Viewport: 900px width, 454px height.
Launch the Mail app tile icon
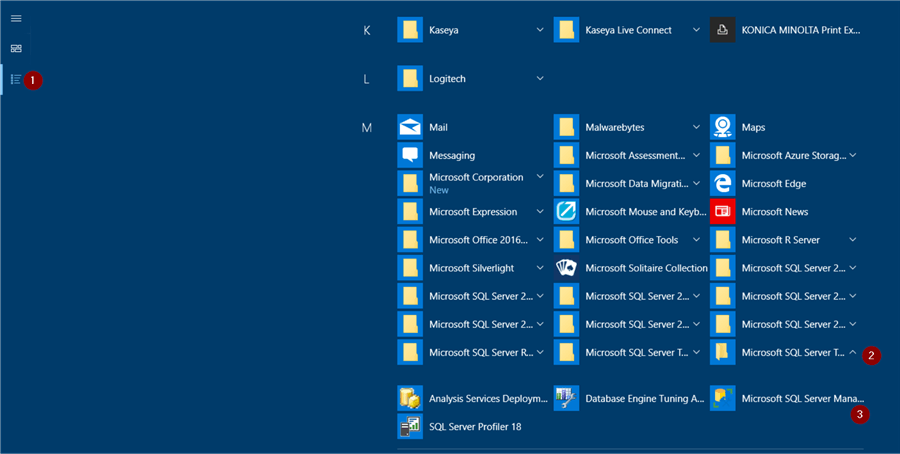(x=410, y=127)
